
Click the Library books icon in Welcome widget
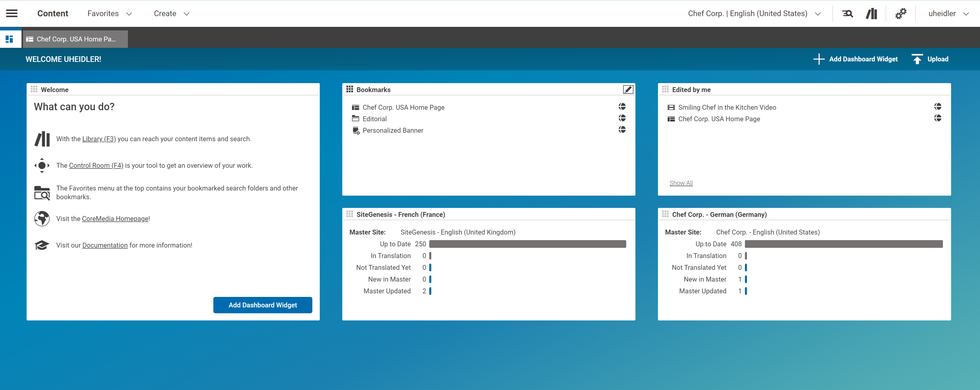(x=42, y=139)
